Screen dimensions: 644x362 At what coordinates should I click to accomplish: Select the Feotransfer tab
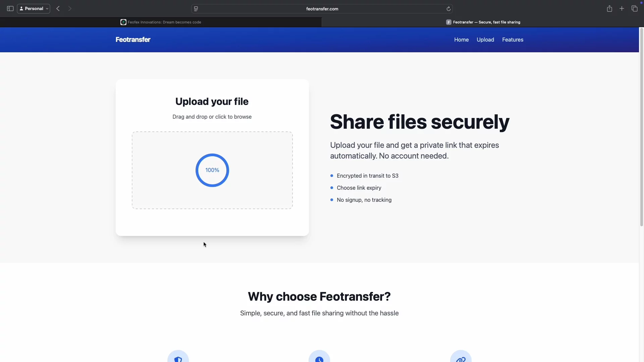point(483,22)
